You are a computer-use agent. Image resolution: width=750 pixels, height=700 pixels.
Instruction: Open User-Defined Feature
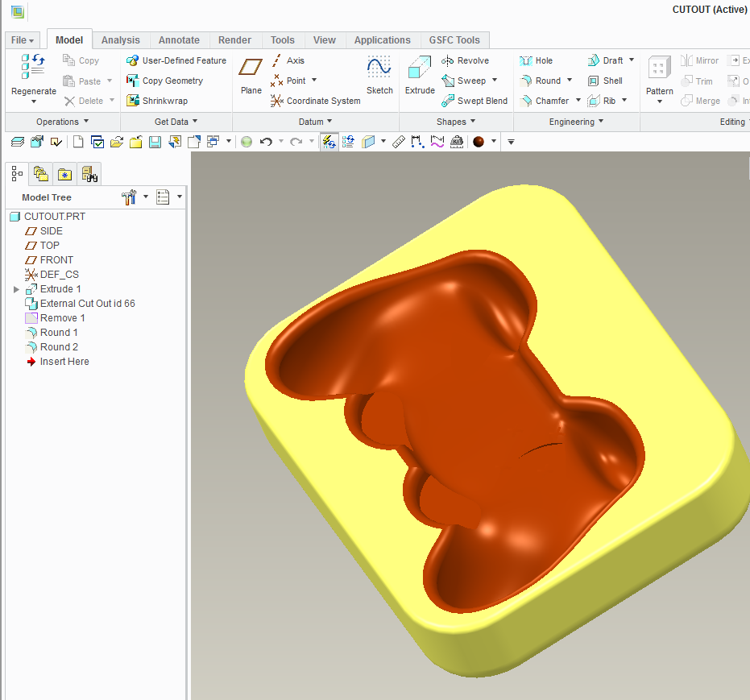point(176,60)
